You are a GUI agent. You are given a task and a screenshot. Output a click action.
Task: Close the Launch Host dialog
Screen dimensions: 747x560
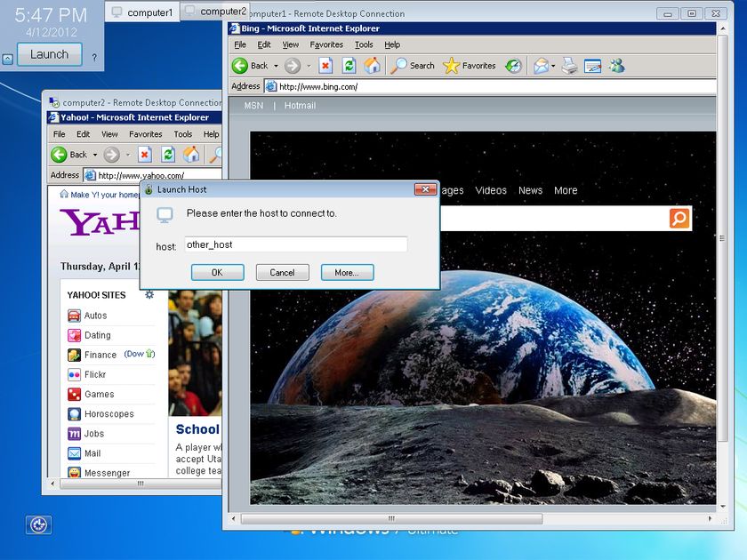[x=425, y=189]
